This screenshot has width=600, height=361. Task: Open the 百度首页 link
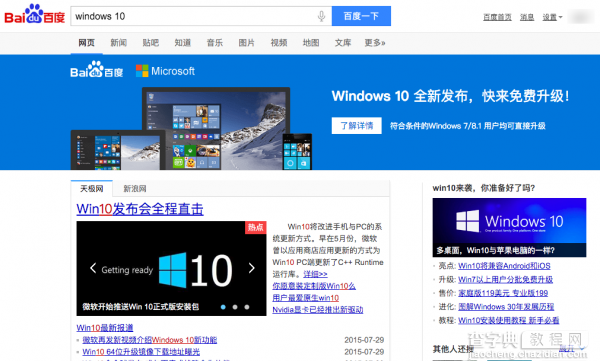click(497, 17)
